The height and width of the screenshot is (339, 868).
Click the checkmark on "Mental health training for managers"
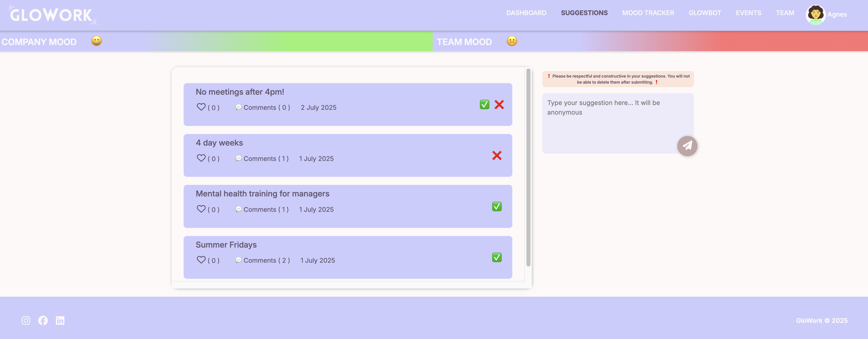pos(497,206)
